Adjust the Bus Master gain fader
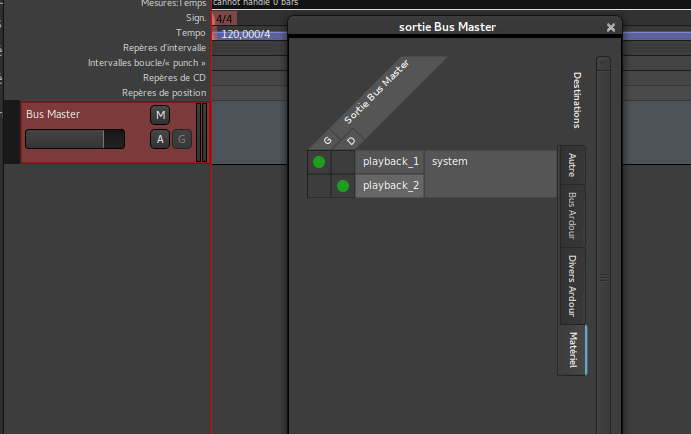Viewport: 691px width, 434px height. pos(75,139)
